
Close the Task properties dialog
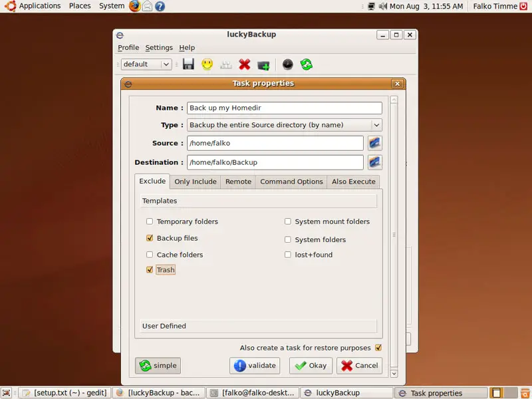click(397, 84)
